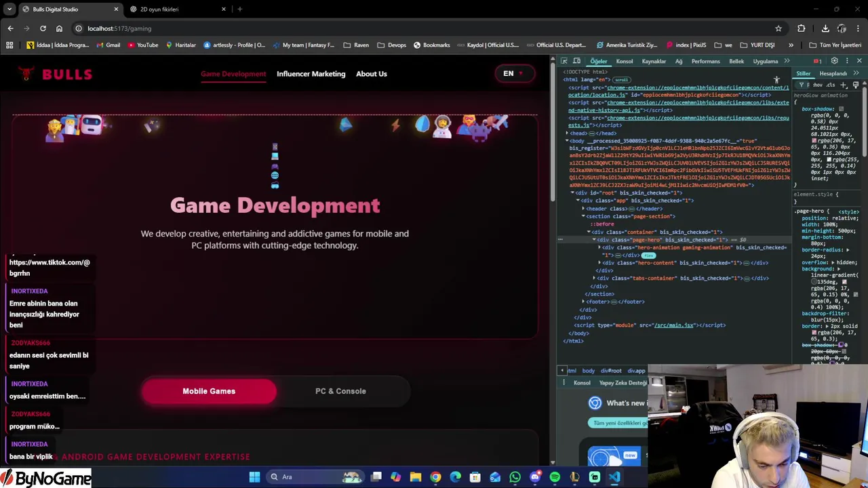Click the new style rule plus icon

844,85
